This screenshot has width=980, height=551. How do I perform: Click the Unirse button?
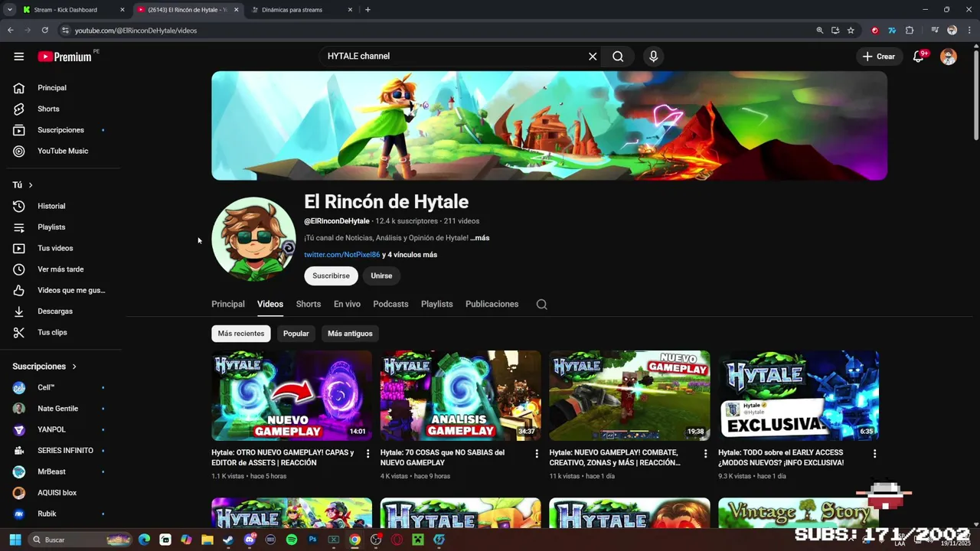coord(381,275)
